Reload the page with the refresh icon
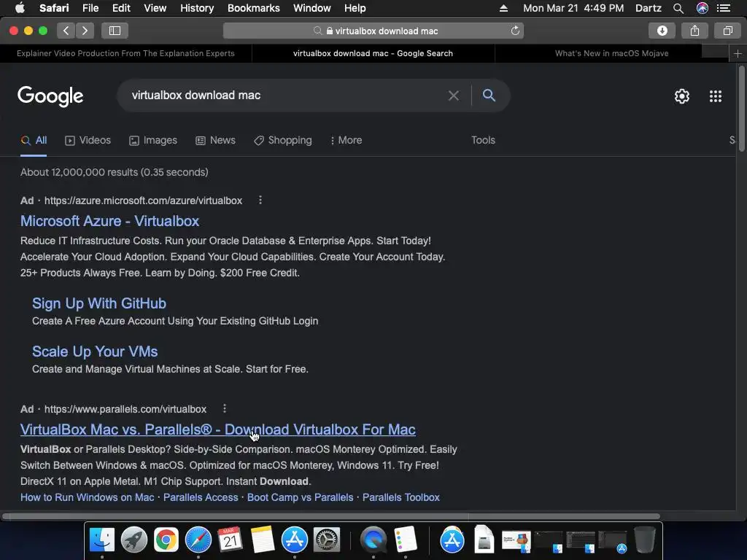This screenshot has height=560, width=747. click(515, 31)
